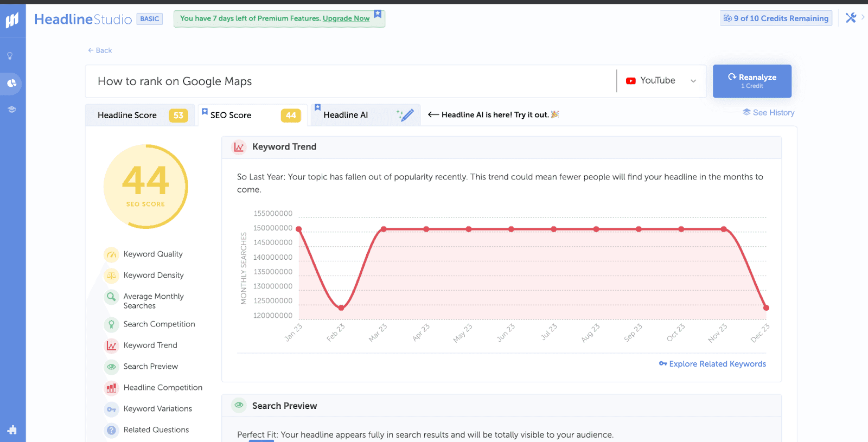Go Back to previous page
The image size is (868, 442).
pos(100,50)
